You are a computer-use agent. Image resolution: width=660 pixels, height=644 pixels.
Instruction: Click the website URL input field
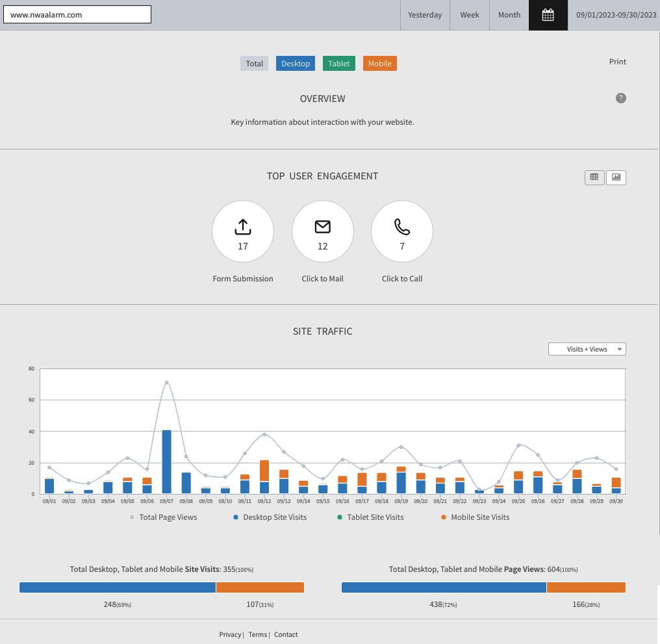tap(77, 14)
